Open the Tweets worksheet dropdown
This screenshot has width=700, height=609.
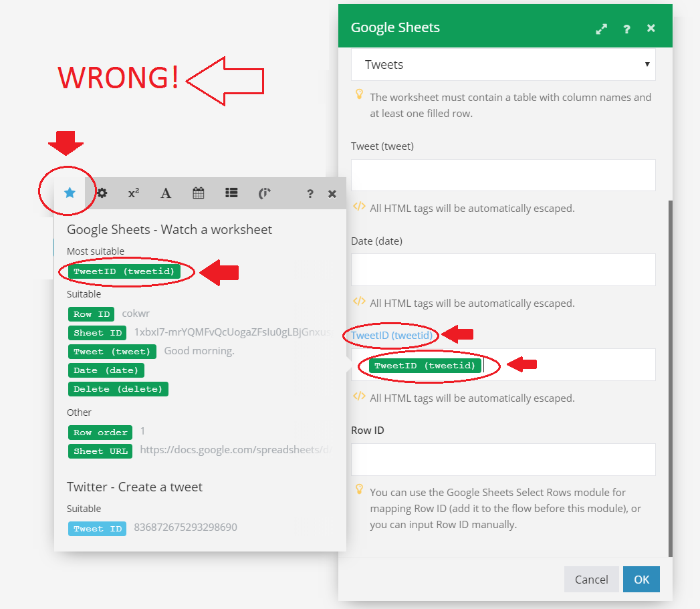point(503,65)
